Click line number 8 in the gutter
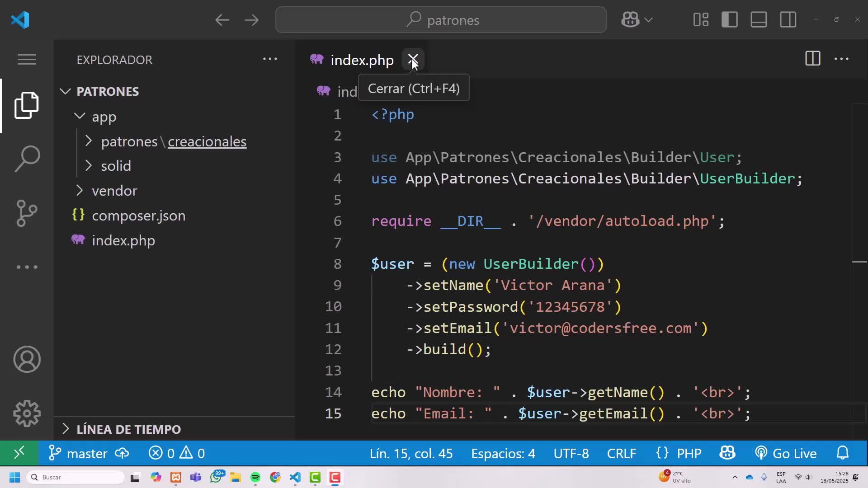This screenshot has height=488, width=868. point(337,264)
